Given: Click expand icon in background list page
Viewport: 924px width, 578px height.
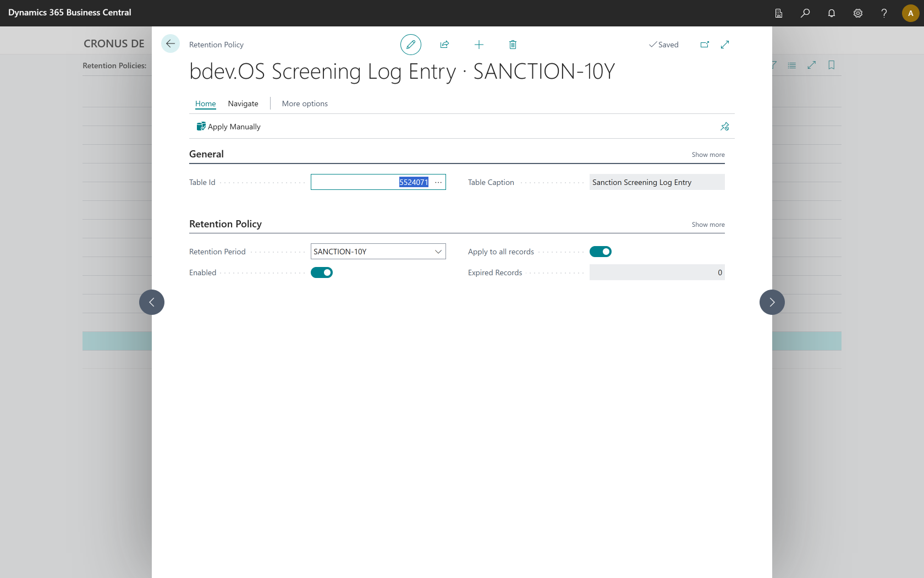Looking at the screenshot, I should coord(812,65).
